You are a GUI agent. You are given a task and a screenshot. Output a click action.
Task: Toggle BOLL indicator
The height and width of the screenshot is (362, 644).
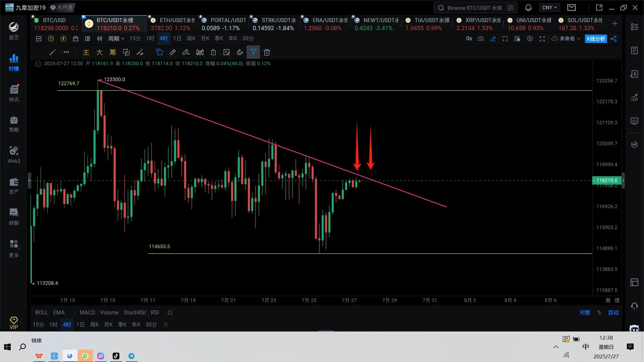pos(42,312)
